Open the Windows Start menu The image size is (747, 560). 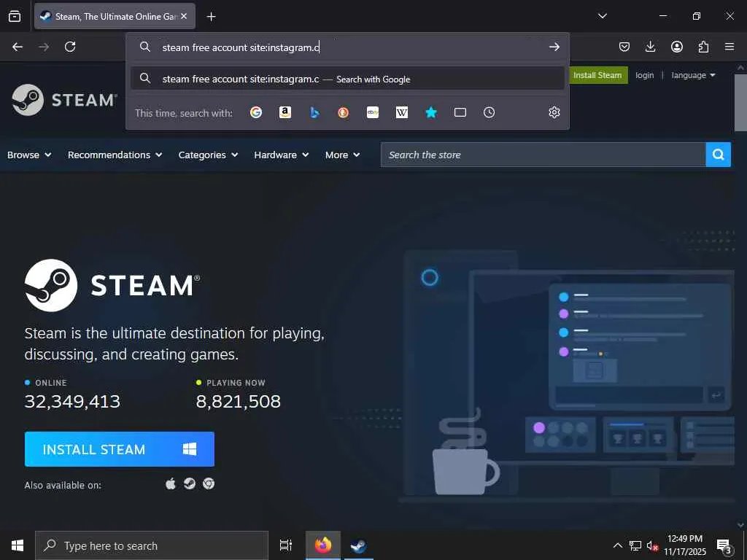tap(18, 545)
